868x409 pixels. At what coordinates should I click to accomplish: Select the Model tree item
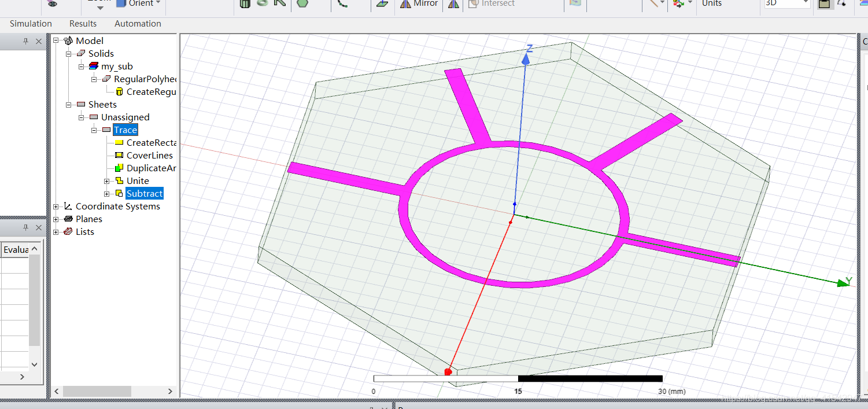point(90,40)
